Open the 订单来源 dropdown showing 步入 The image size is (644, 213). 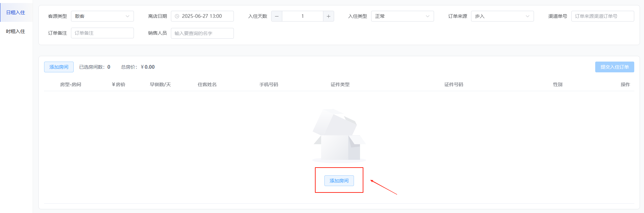(x=502, y=16)
